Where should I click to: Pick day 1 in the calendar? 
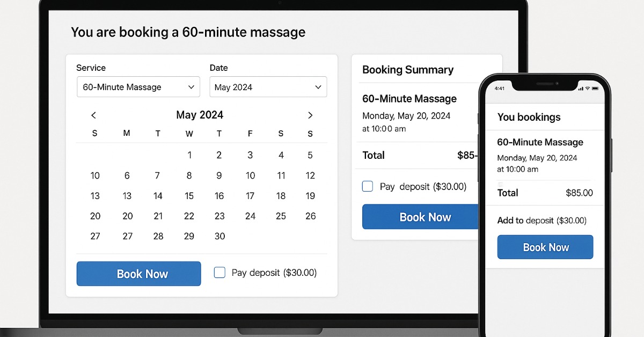tap(189, 155)
